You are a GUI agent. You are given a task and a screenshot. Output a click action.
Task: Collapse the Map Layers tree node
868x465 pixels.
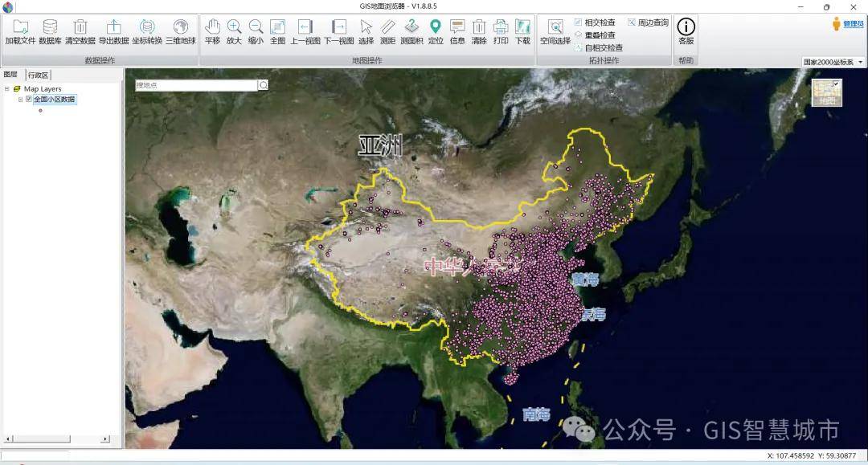7,89
